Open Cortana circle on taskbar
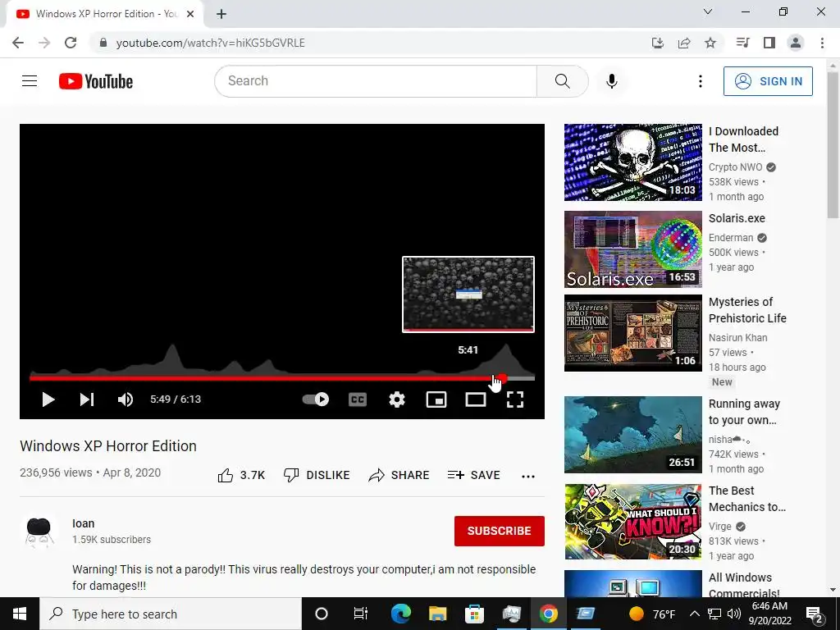 coord(322,614)
